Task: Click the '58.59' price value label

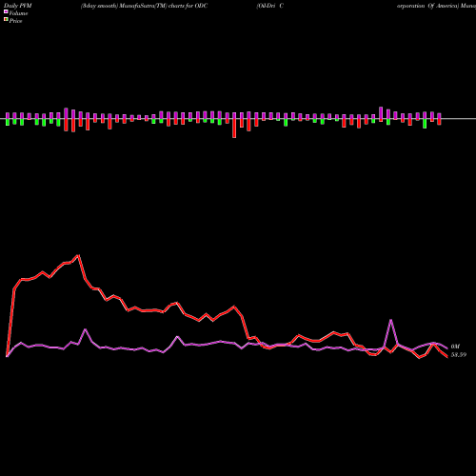Action: tap(459, 355)
